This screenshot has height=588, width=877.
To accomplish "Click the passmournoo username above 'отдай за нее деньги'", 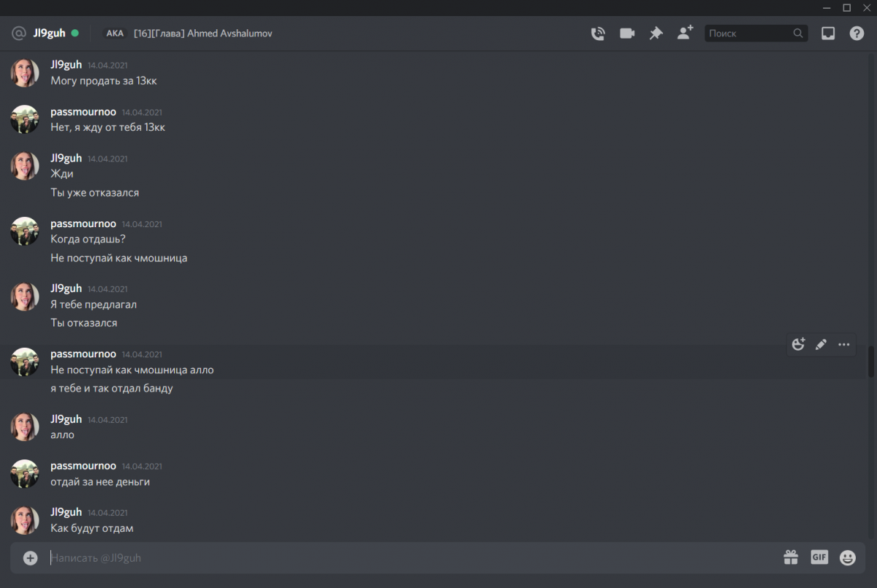I will coord(83,465).
